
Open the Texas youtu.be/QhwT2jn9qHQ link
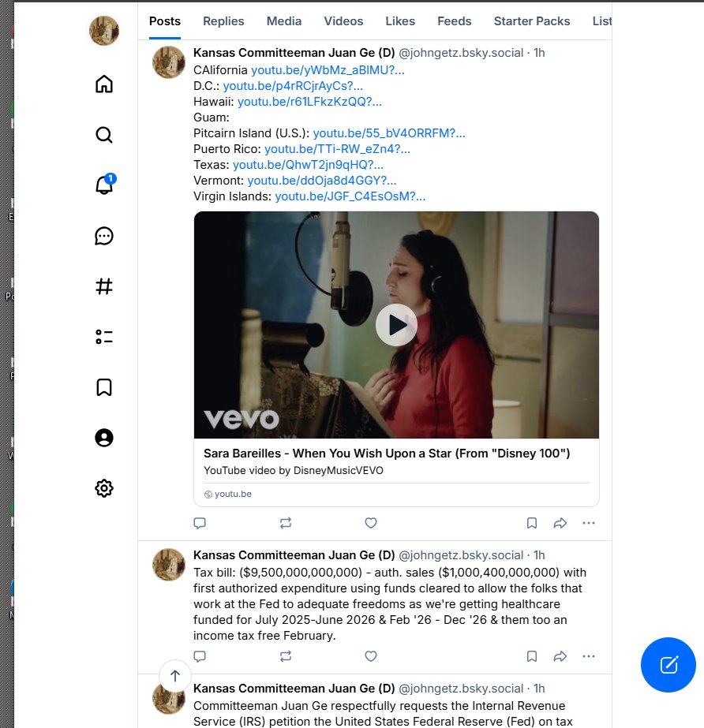coord(308,165)
